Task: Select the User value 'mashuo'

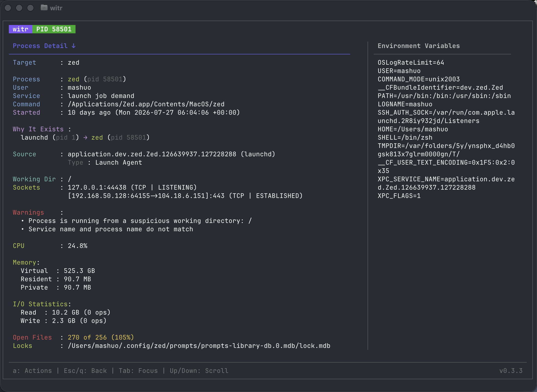Action: pos(79,87)
